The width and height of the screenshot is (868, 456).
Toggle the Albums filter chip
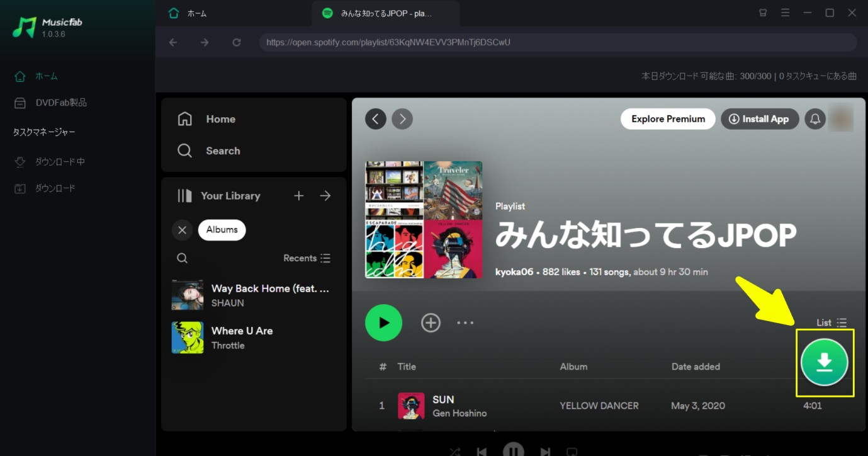click(222, 230)
